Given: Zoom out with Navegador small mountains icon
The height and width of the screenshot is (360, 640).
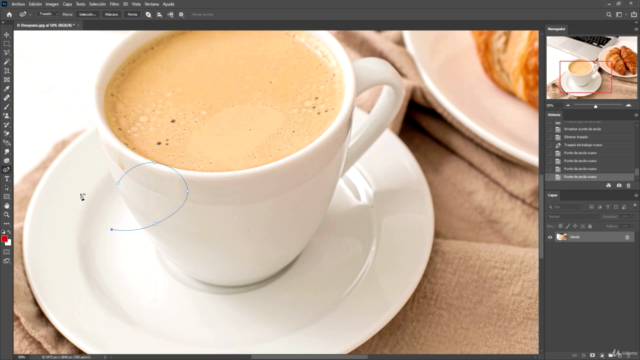Looking at the screenshot, I should point(568,105).
